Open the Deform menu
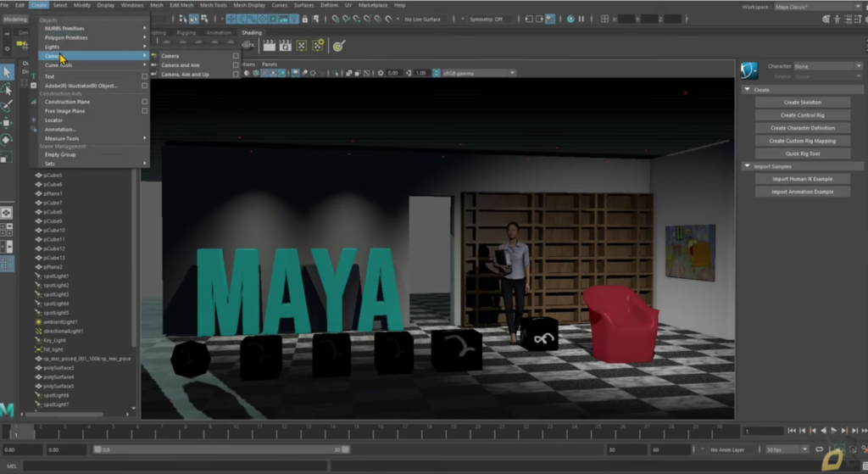Screen dimensions: 868x474 (x=329, y=5)
